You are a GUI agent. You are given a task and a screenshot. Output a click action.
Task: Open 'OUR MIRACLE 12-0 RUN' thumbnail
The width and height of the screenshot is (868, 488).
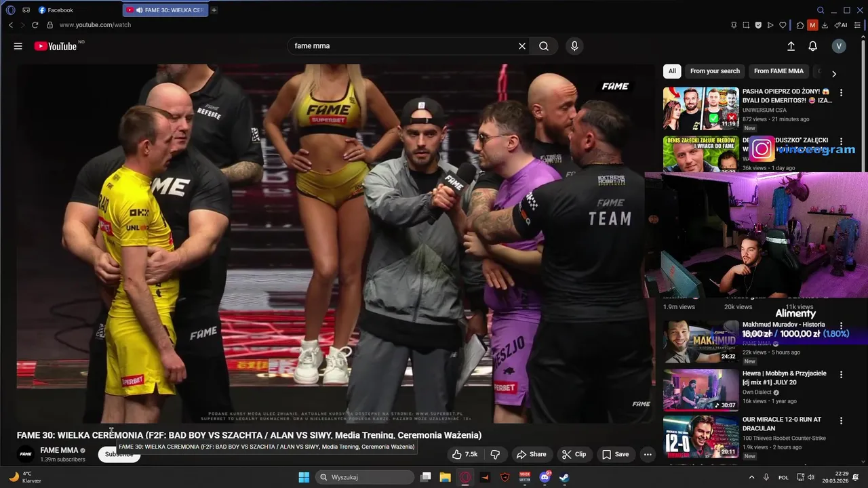701,437
